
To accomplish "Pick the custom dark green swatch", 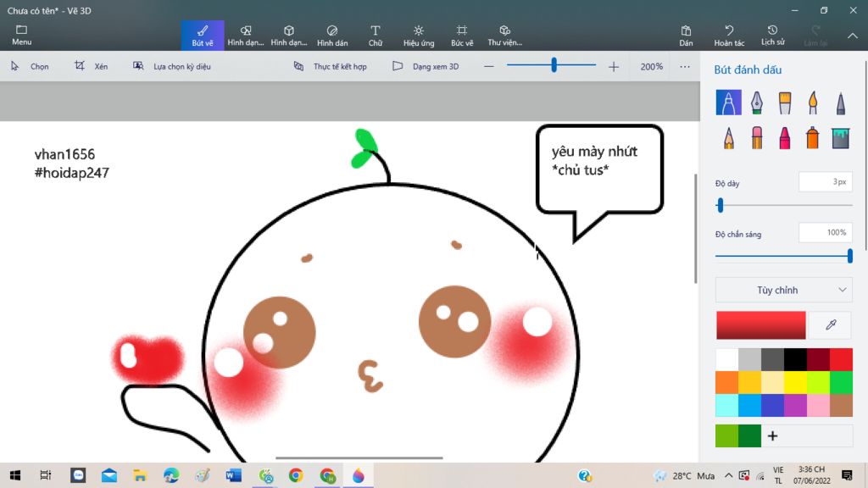I will [x=749, y=435].
